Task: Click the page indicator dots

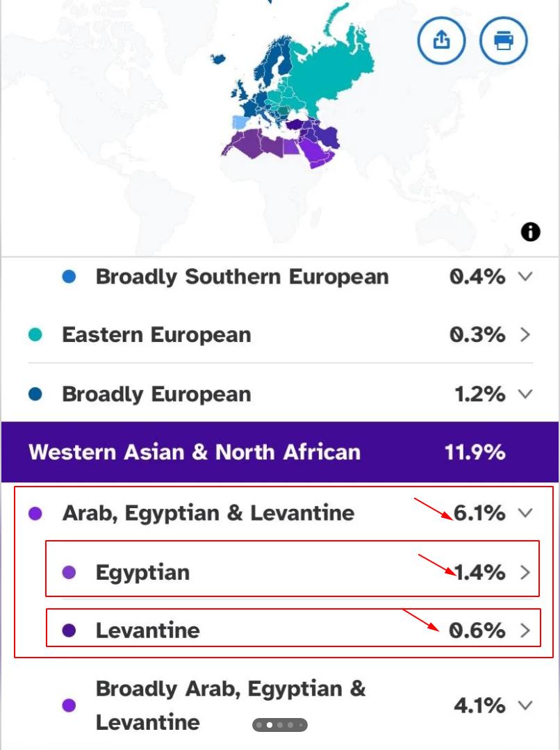Action: pyautogui.click(x=280, y=725)
